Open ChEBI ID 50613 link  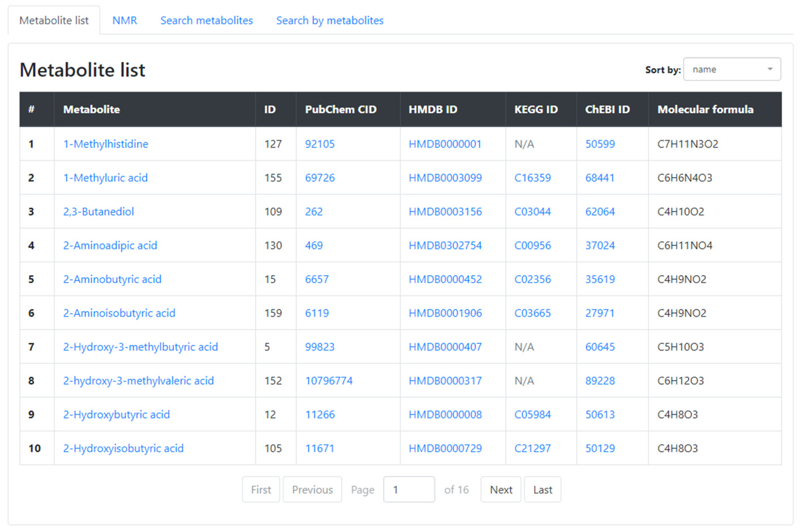(600, 415)
